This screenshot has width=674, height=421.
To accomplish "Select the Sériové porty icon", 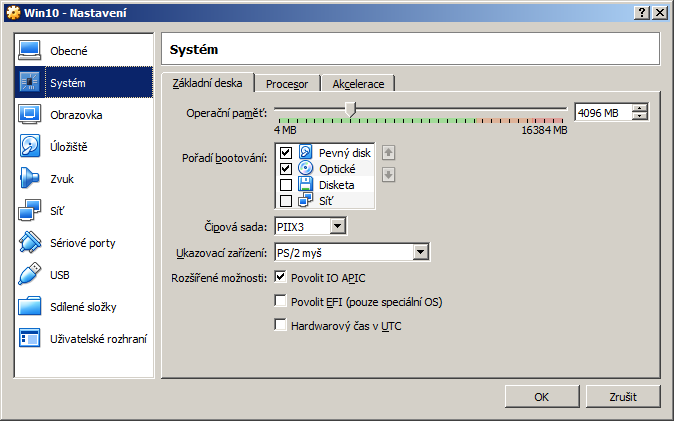I will point(30,242).
